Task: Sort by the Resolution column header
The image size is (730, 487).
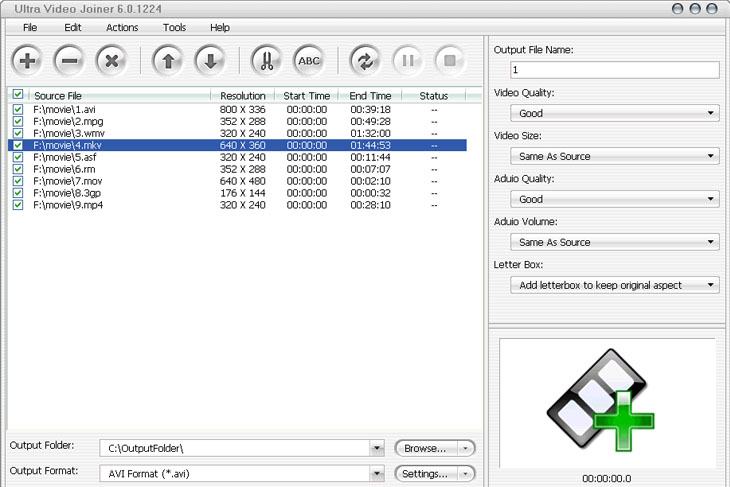Action: click(243, 95)
